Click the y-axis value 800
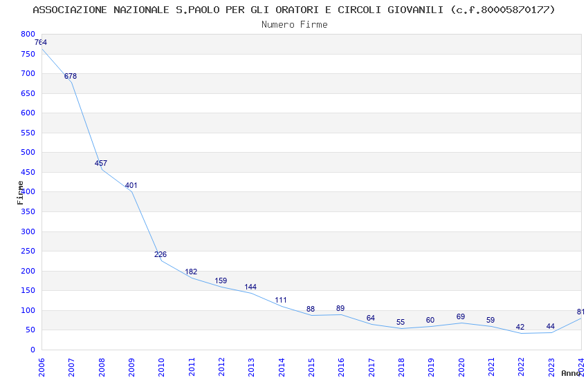Viewport: 588px width, 380px height. click(x=28, y=34)
